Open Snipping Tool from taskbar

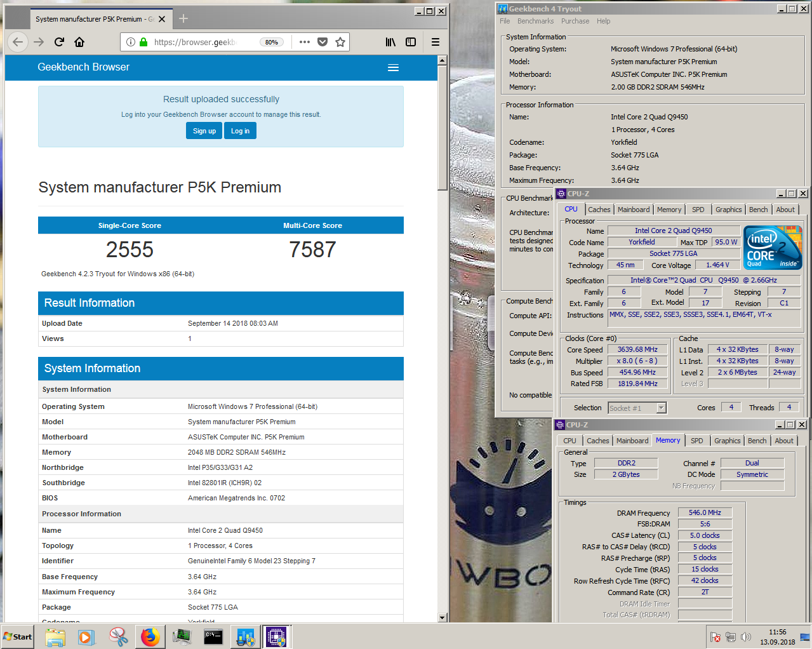pyautogui.click(x=118, y=637)
